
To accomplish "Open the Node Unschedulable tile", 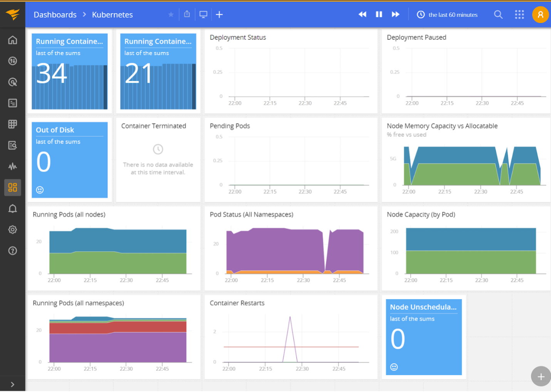I will pyautogui.click(x=424, y=337).
